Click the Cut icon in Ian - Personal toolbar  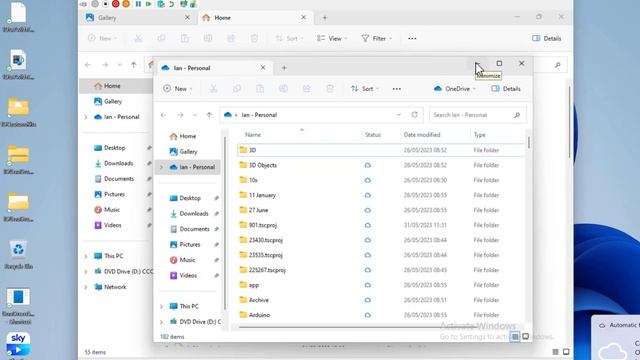(x=213, y=89)
